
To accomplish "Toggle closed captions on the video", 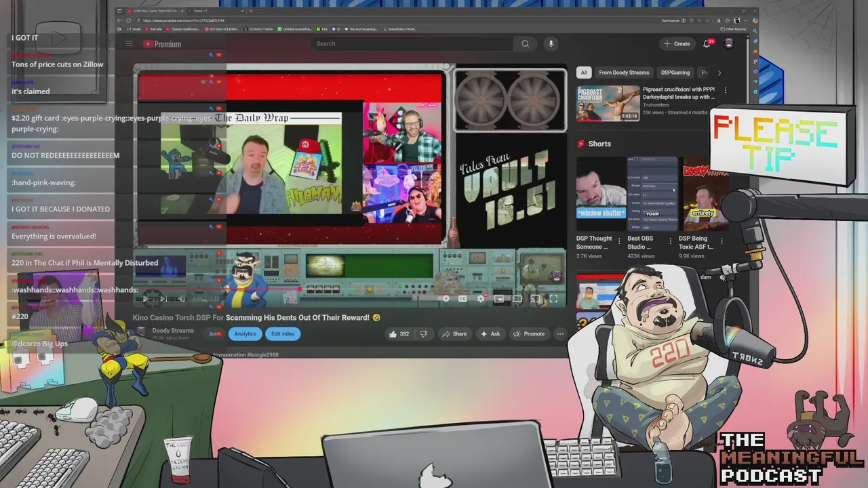I will click(x=463, y=298).
